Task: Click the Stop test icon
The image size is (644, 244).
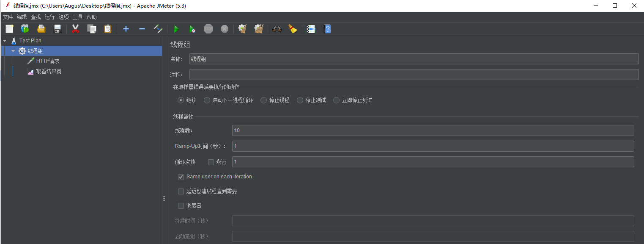Action: point(208,29)
